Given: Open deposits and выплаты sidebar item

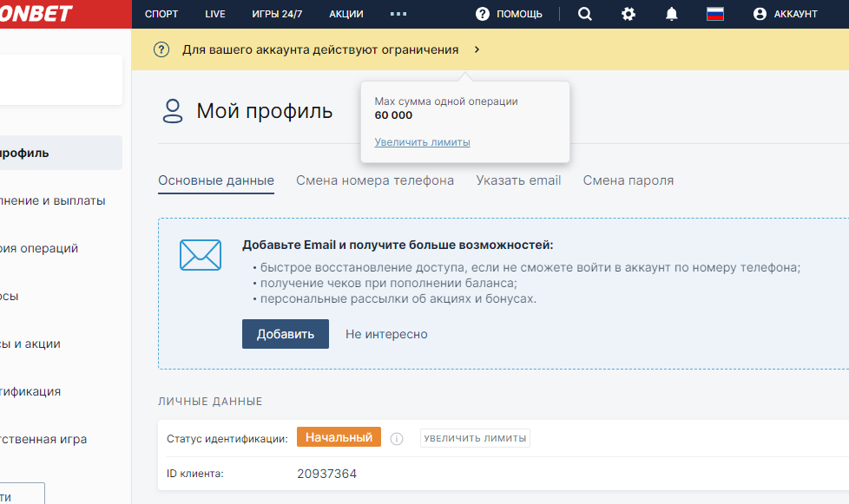Looking at the screenshot, I should [x=53, y=200].
